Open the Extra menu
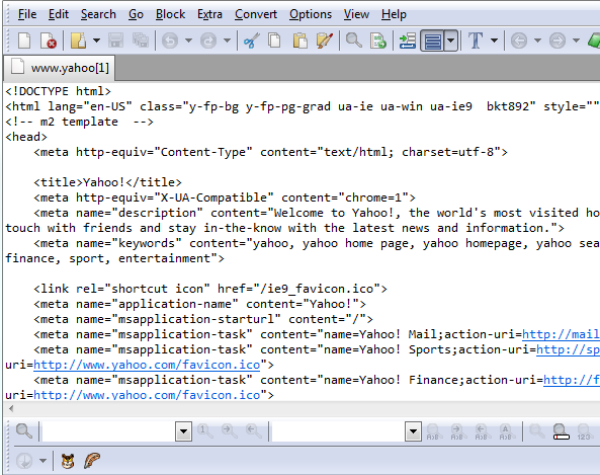This screenshot has height=475, width=600. coord(210,14)
